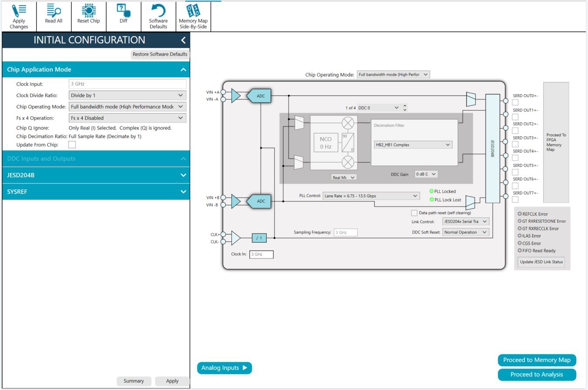The width and height of the screenshot is (588, 390).
Task: Check the SERD OUT0+- checkbox
Action: pyautogui.click(x=515, y=102)
